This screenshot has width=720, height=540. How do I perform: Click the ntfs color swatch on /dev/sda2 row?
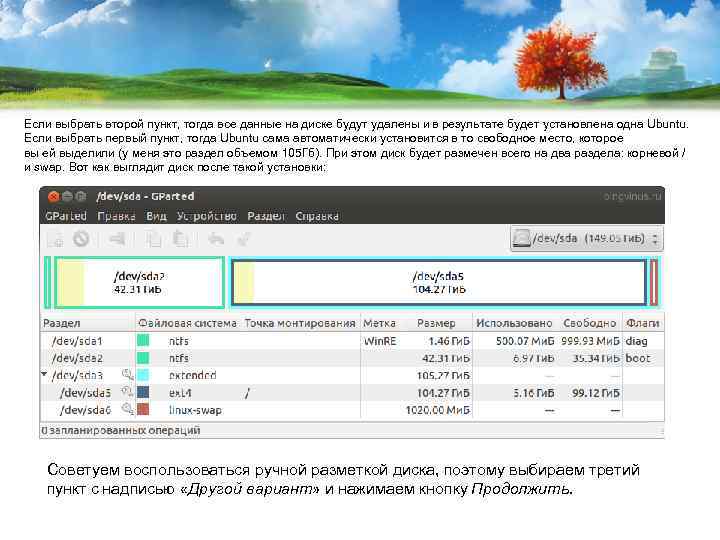pyautogui.click(x=143, y=358)
